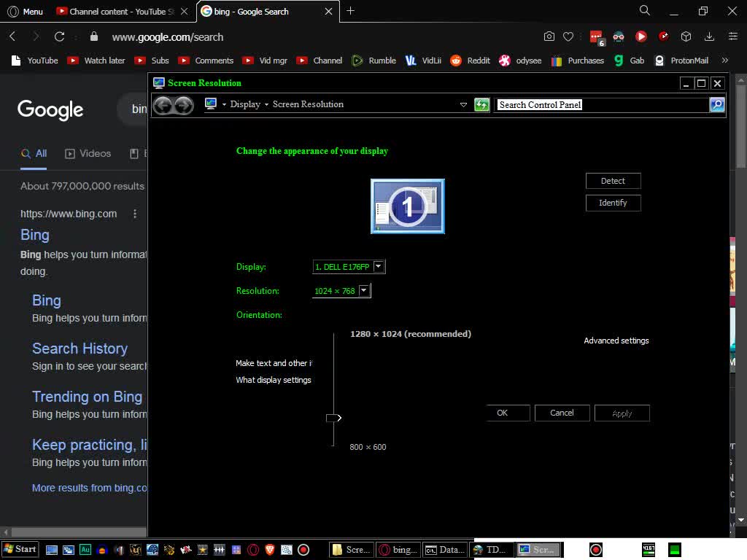This screenshot has width=747, height=560.
Task: Switch to the Videos search filter tab
Action: [x=88, y=153]
